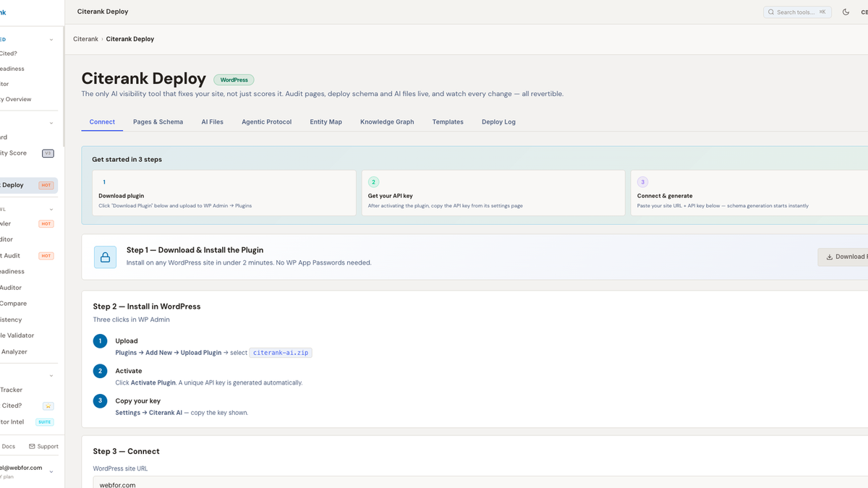Collapse the sidebar section chevron above Tracker
This screenshot has height=488, width=868.
pos(51,376)
